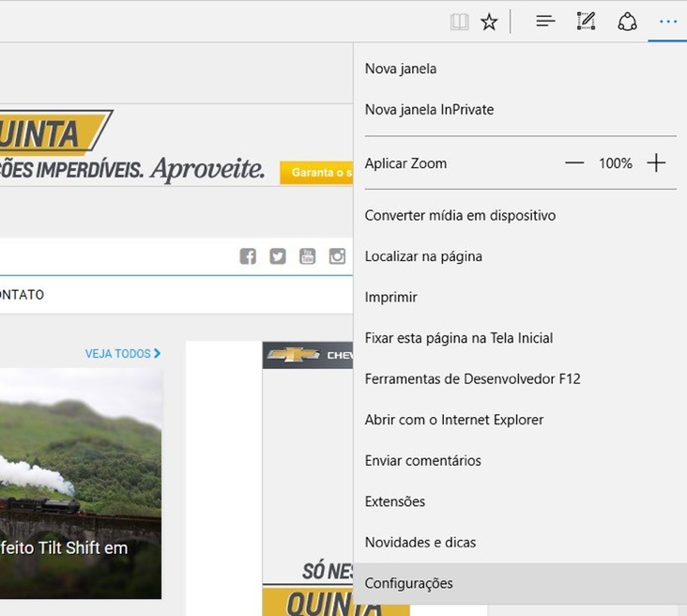Open the Tilt Shift train article thumbnail

[80, 482]
